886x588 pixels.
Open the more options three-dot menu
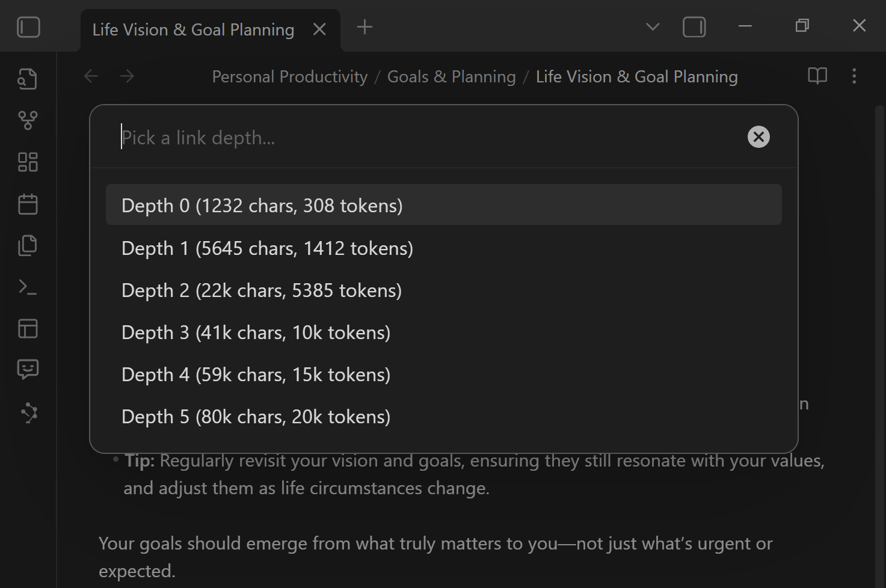(x=854, y=76)
